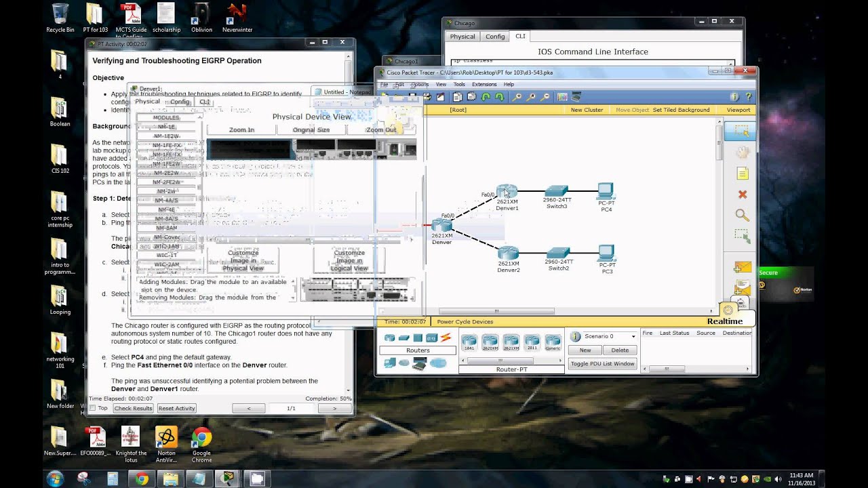Click the Denver1 router on the workspace
Viewport: 868px width, 488px height.
[507, 191]
